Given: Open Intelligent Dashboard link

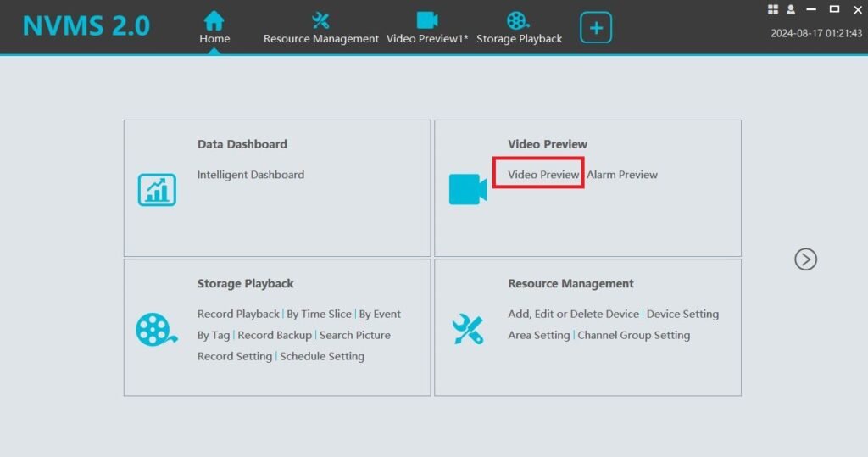Looking at the screenshot, I should [251, 175].
